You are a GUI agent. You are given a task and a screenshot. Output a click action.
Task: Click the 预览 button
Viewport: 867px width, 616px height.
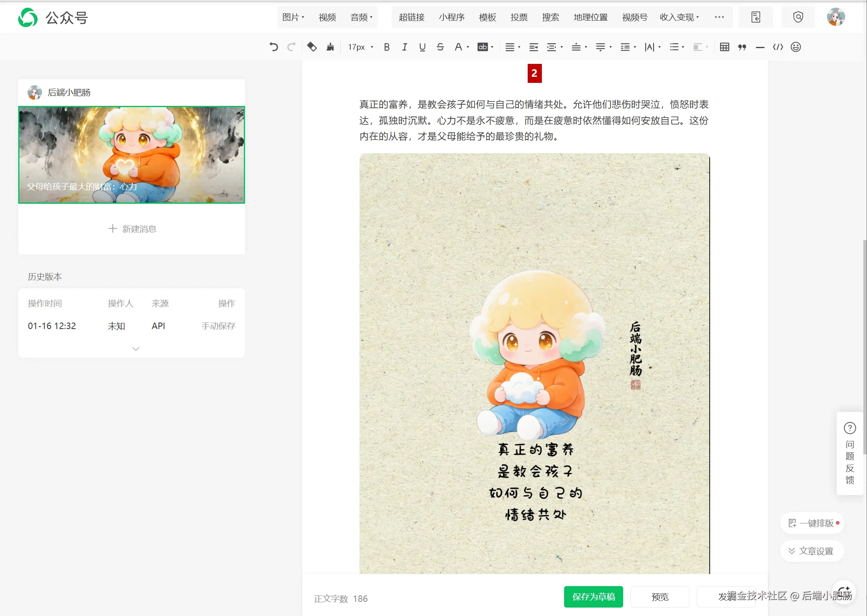pos(660,597)
